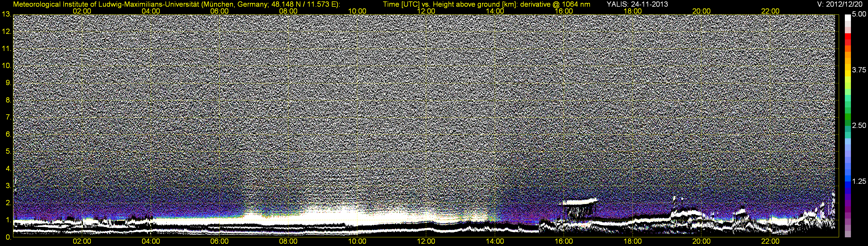
Task: Click the 'derivative @ 1064 nm' plot title
Action: 555,4
